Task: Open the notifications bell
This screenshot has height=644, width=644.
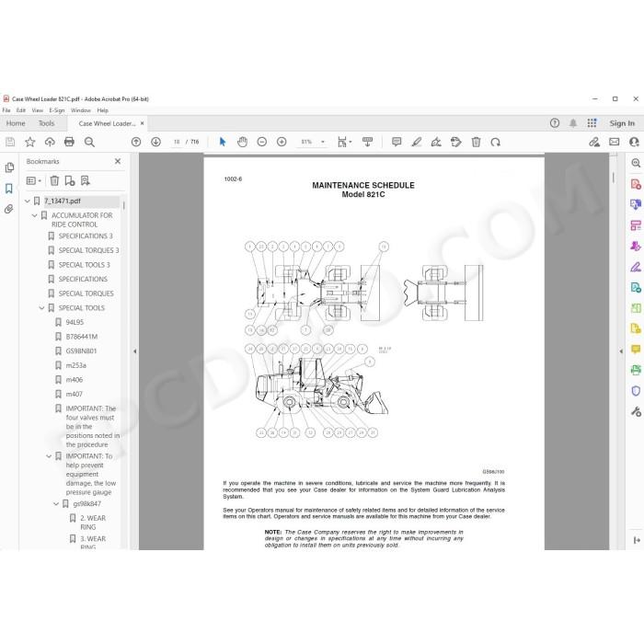Action: click(x=573, y=123)
